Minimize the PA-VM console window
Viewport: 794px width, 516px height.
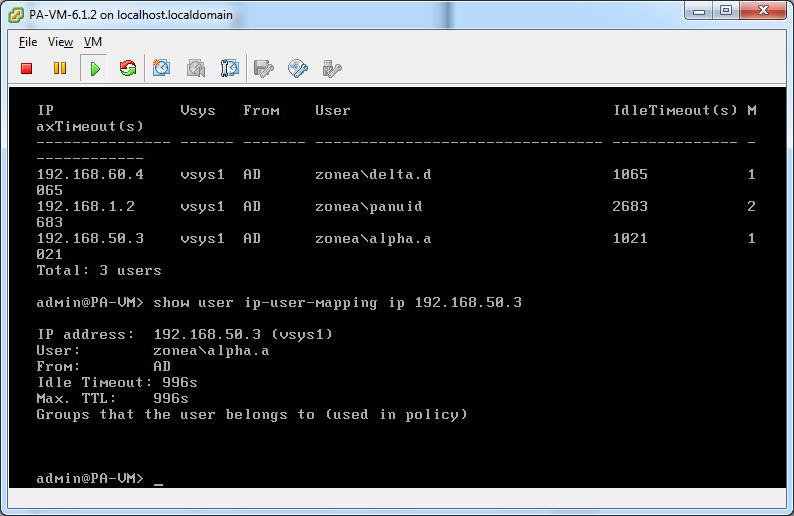click(x=699, y=11)
